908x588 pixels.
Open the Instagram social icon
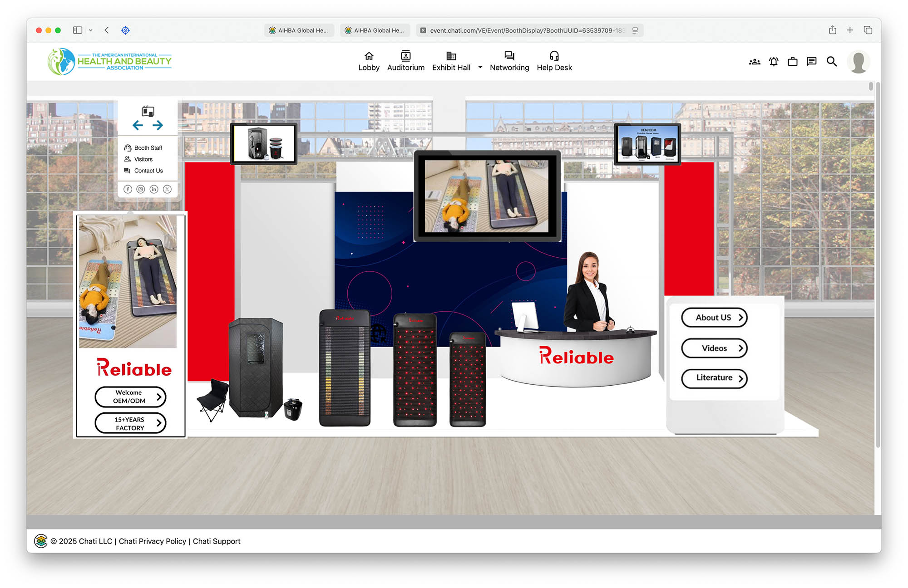pyautogui.click(x=141, y=189)
